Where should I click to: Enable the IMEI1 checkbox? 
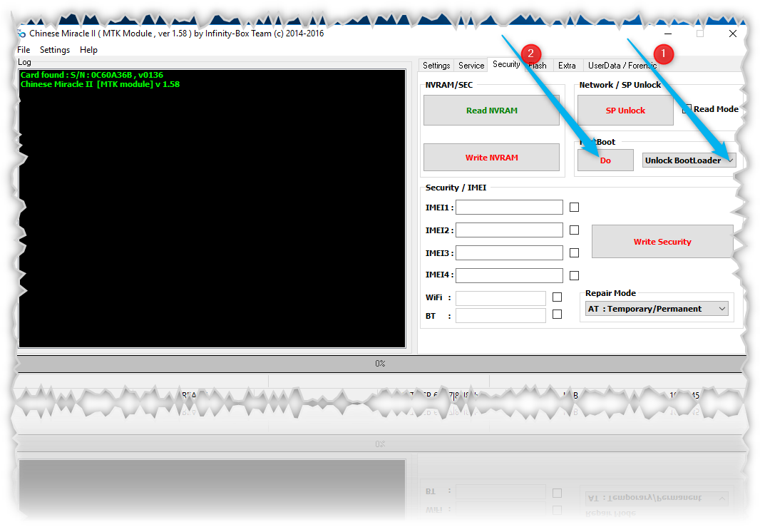pos(575,207)
